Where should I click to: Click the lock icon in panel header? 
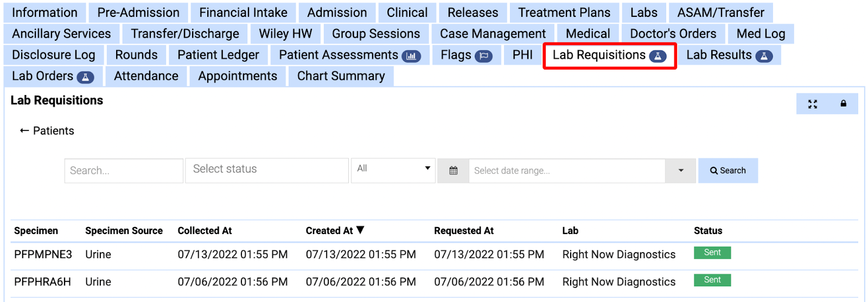[x=843, y=104]
